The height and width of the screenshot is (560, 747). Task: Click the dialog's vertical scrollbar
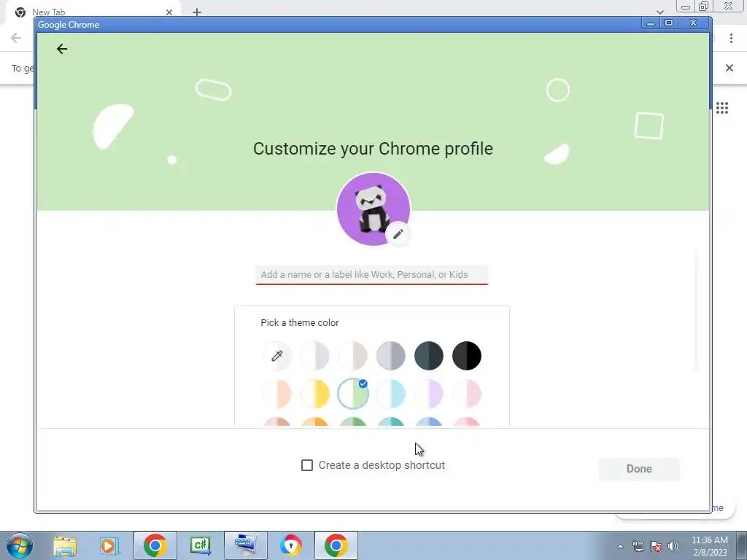[x=696, y=309]
